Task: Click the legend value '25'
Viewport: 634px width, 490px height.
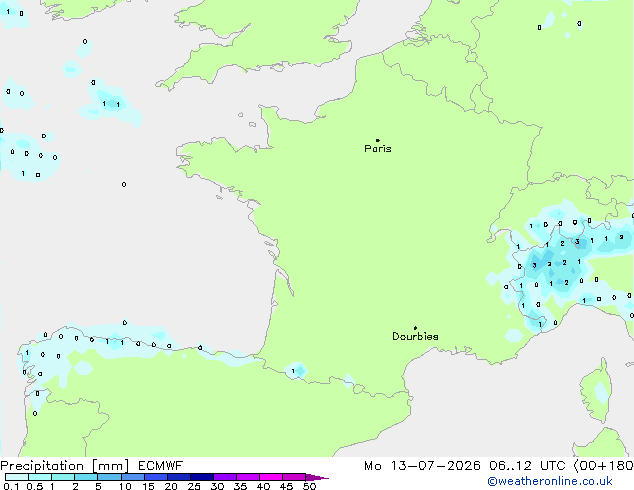Action: 194,486
